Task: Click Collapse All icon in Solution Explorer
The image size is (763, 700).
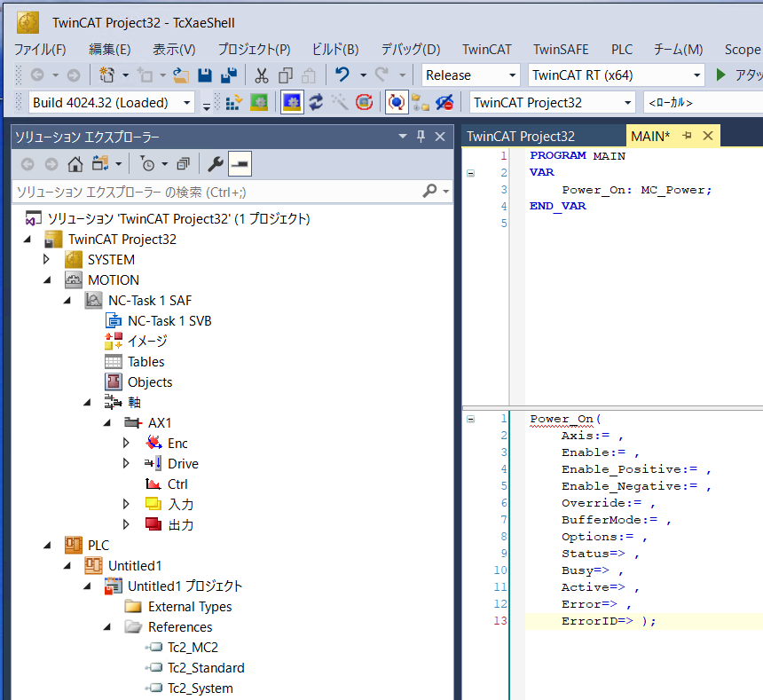Action: (x=183, y=163)
